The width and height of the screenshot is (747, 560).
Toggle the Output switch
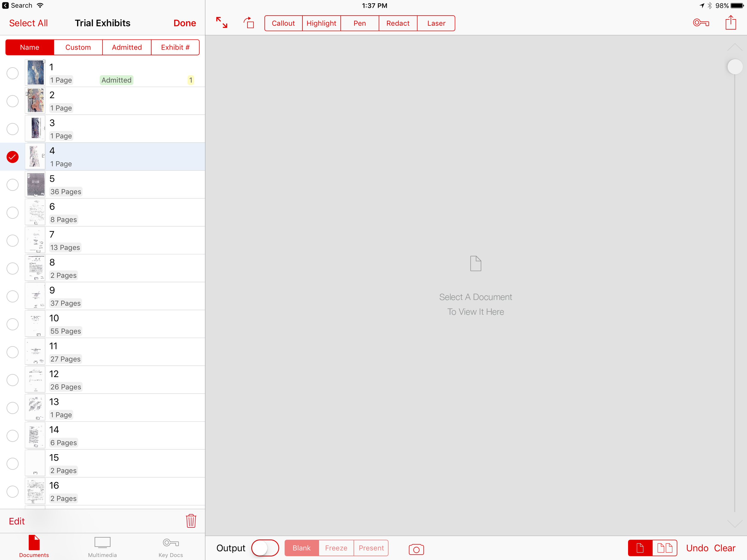point(265,547)
